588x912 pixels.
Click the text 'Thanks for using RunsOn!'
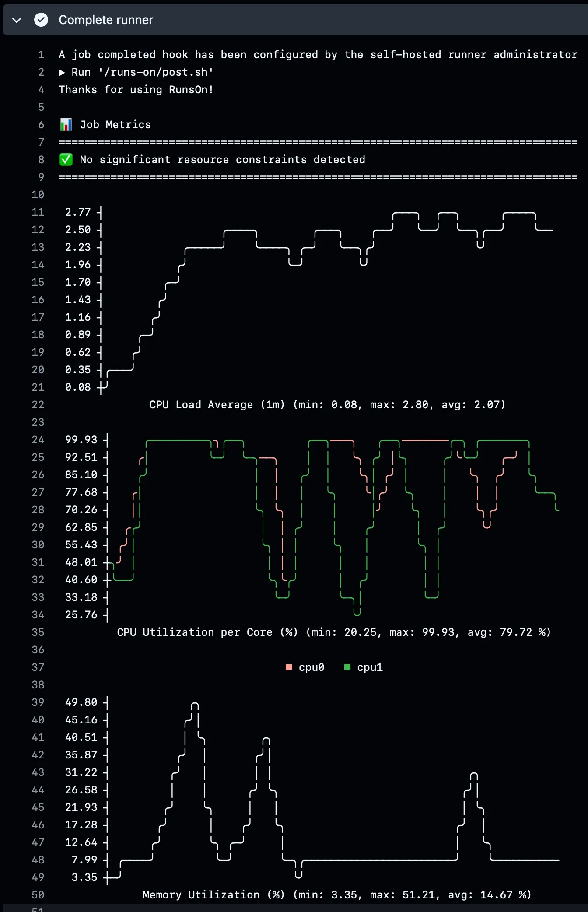[x=136, y=90]
